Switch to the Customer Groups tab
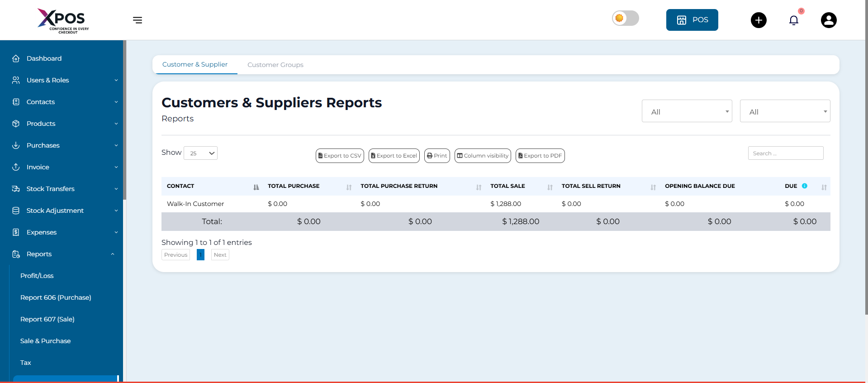The image size is (868, 383). pyautogui.click(x=275, y=65)
